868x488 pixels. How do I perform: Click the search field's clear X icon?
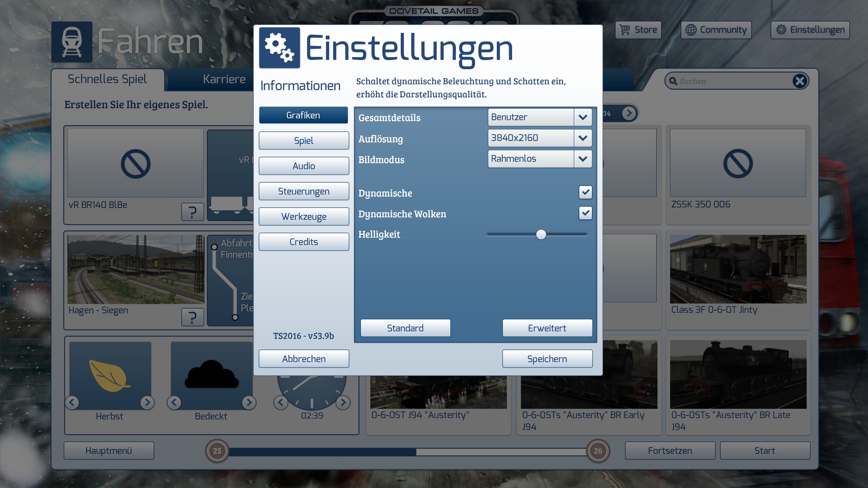(x=800, y=81)
